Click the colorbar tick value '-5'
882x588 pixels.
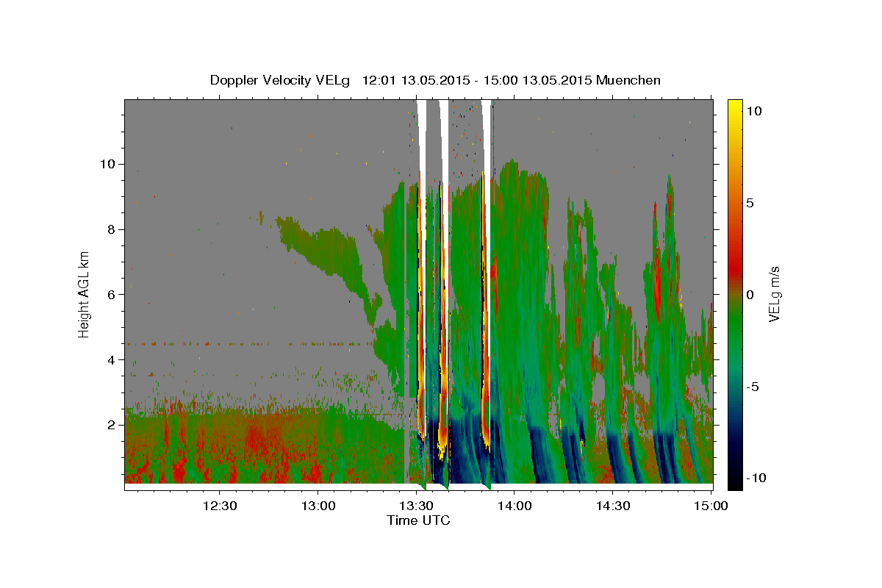754,387
